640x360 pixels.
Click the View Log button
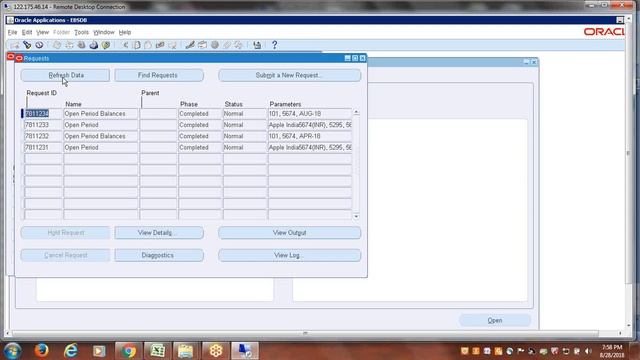(x=289, y=255)
